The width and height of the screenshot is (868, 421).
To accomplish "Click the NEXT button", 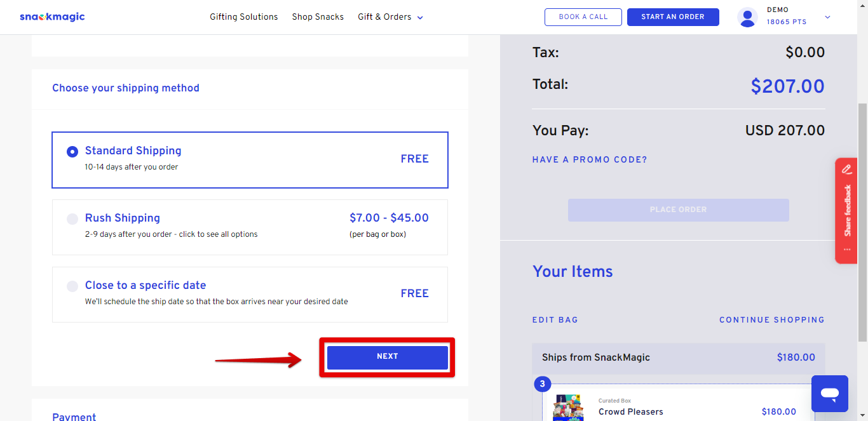I will click(388, 357).
